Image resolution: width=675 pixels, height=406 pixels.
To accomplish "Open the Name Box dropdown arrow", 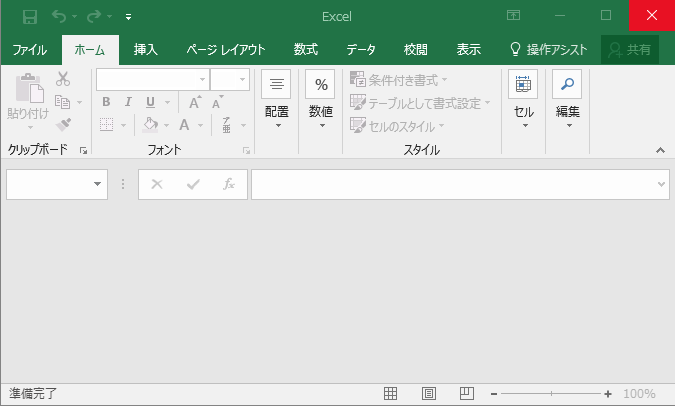I will coord(98,184).
